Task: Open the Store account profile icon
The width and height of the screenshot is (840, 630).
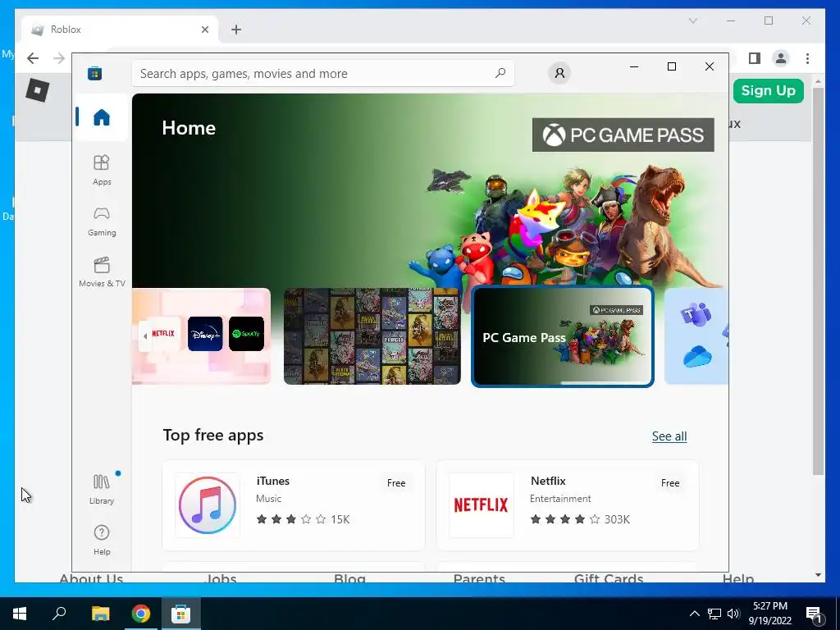Action: (x=559, y=73)
